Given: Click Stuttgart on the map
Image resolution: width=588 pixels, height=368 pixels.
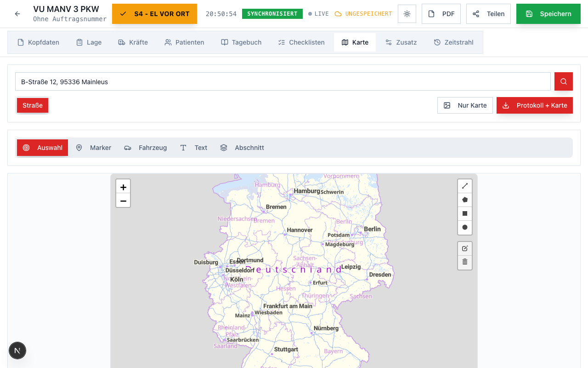Looking at the screenshot, I should click(286, 350).
